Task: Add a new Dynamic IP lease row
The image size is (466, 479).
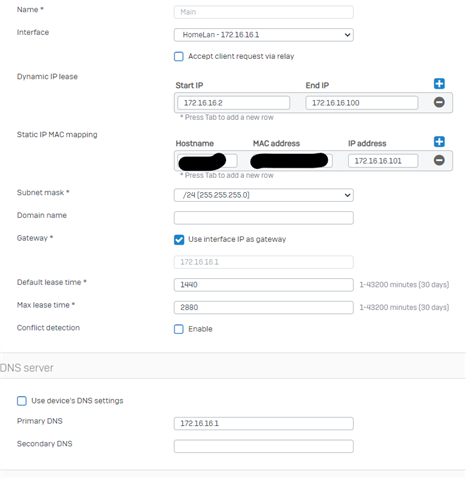Action: coord(439,84)
